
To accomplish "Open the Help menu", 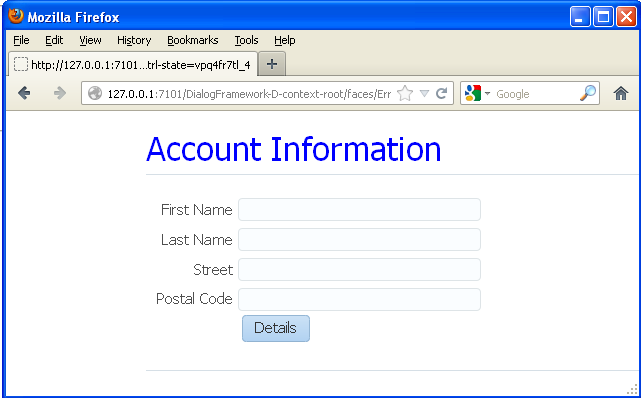I will 285,40.
